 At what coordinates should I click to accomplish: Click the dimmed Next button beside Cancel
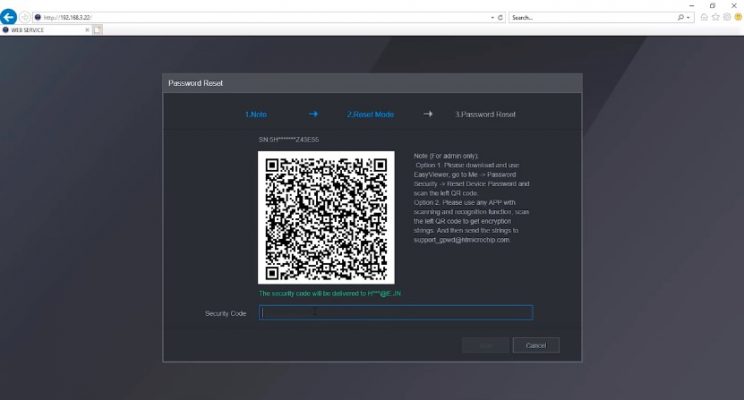[485, 345]
